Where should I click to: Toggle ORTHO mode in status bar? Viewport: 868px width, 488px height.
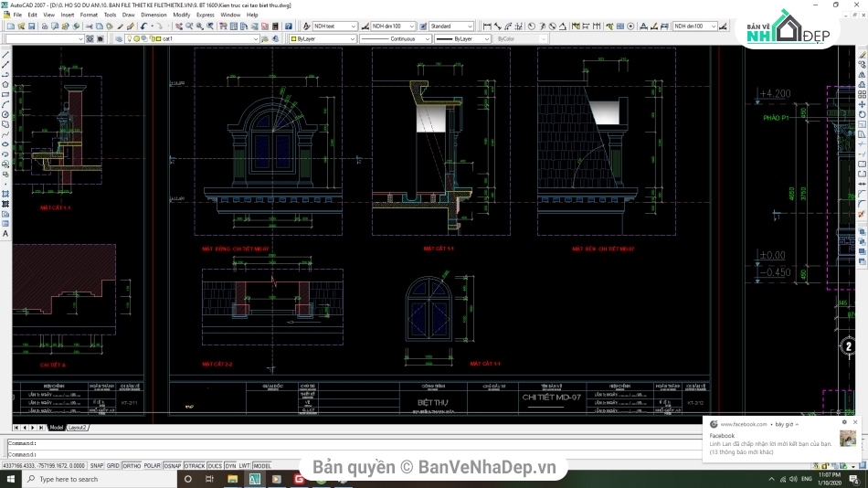[131, 465]
